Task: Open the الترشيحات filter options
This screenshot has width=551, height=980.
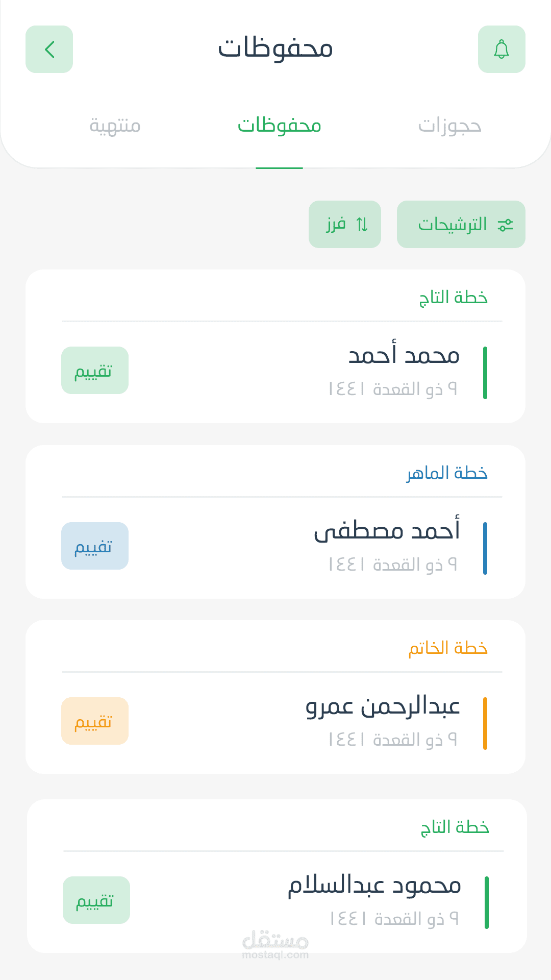Action: (453, 225)
